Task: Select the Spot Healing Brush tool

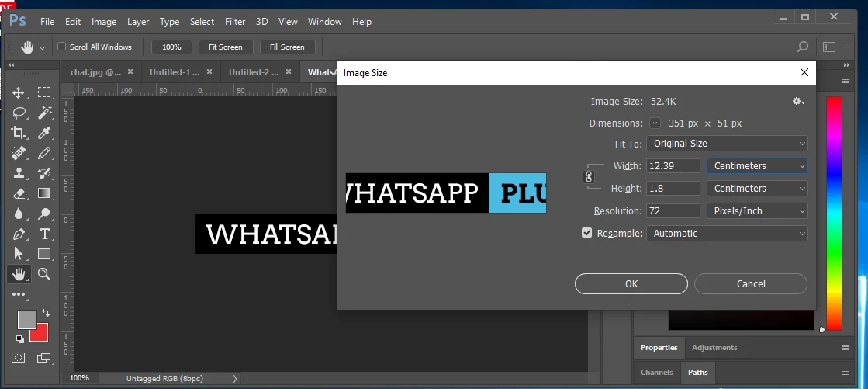Action: (19, 153)
